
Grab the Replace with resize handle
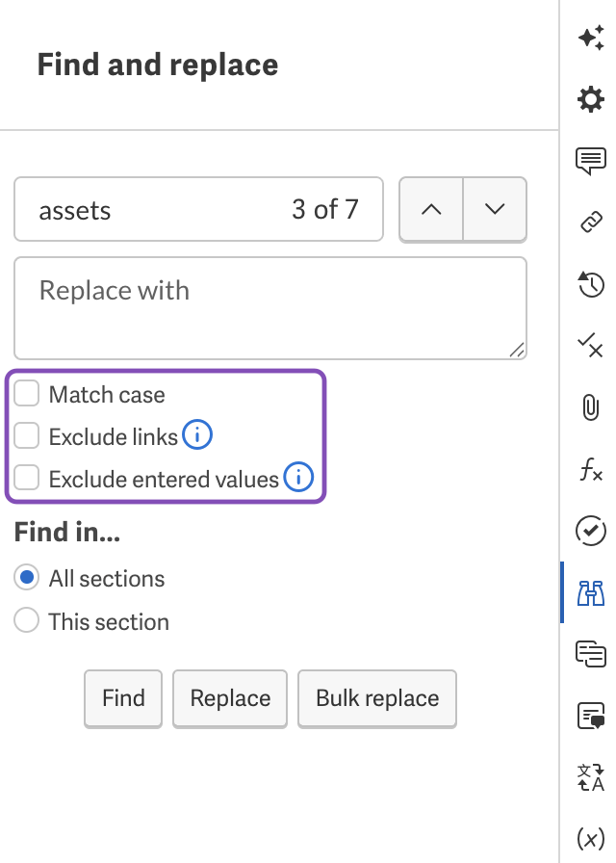[x=517, y=350]
